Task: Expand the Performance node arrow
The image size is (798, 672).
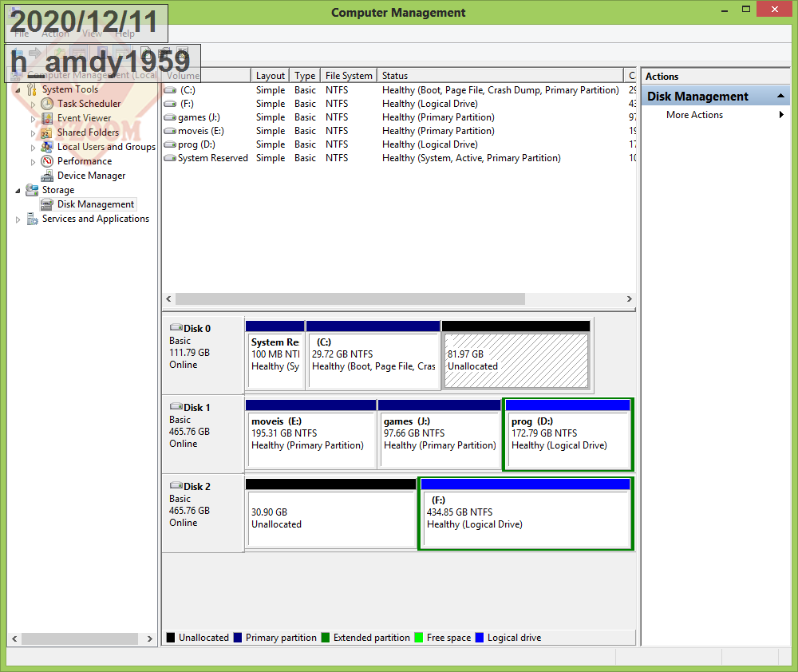Action: pyautogui.click(x=33, y=162)
